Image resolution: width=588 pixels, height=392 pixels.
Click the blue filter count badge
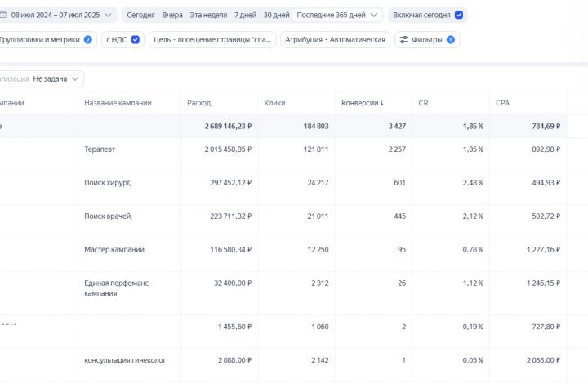pos(450,39)
